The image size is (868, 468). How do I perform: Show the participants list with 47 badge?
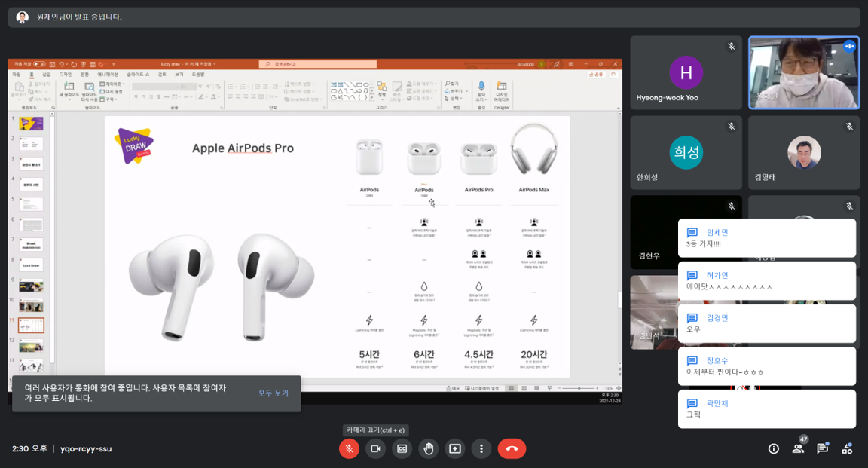click(x=798, y=448)
